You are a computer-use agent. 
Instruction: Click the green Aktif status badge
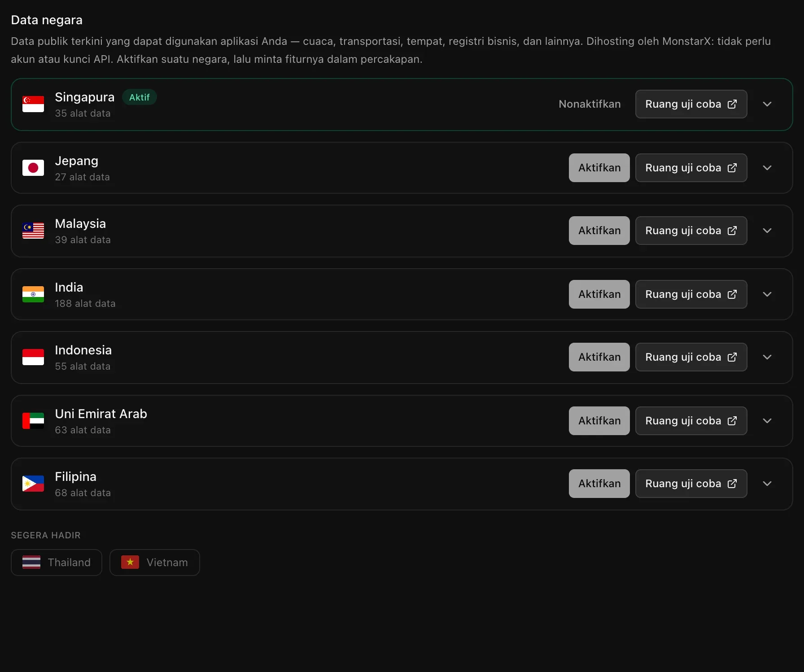pos(140,97)
